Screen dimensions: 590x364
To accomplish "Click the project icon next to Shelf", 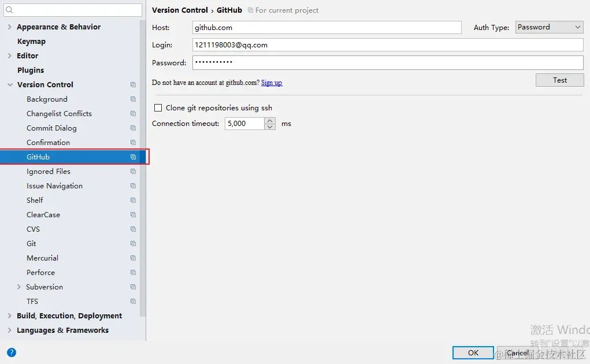I will pos(133,200).
